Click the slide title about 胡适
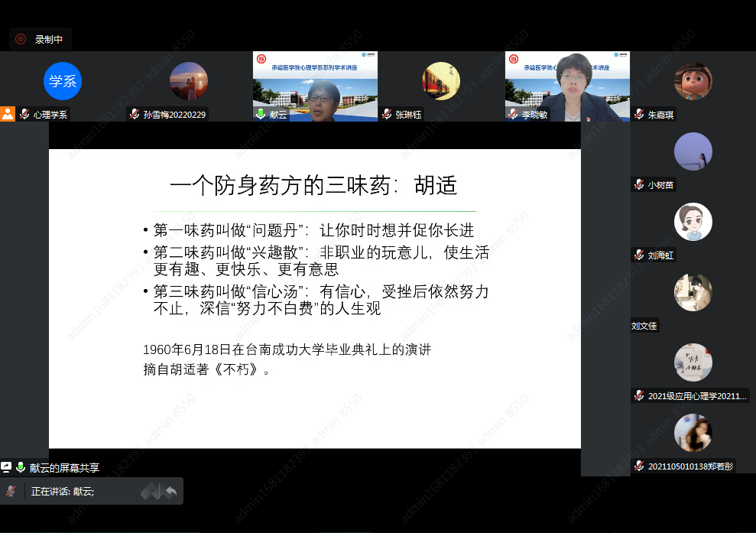This screenshot has width=756, height=533. [x=314, y=186]
